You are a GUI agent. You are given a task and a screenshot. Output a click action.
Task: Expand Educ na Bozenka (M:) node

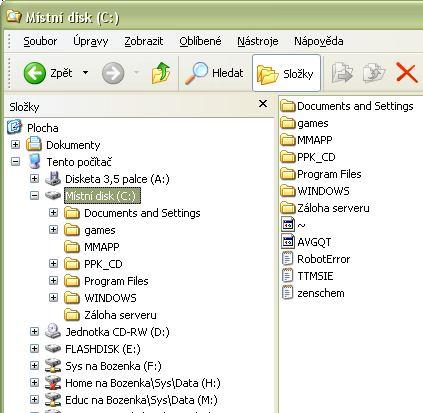pyautogui.click(x=34, y=400)
